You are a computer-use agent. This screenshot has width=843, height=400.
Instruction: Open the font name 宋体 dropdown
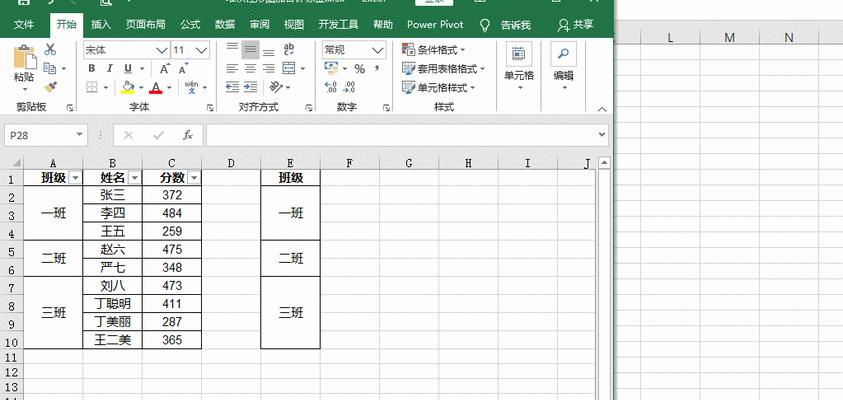161,51
